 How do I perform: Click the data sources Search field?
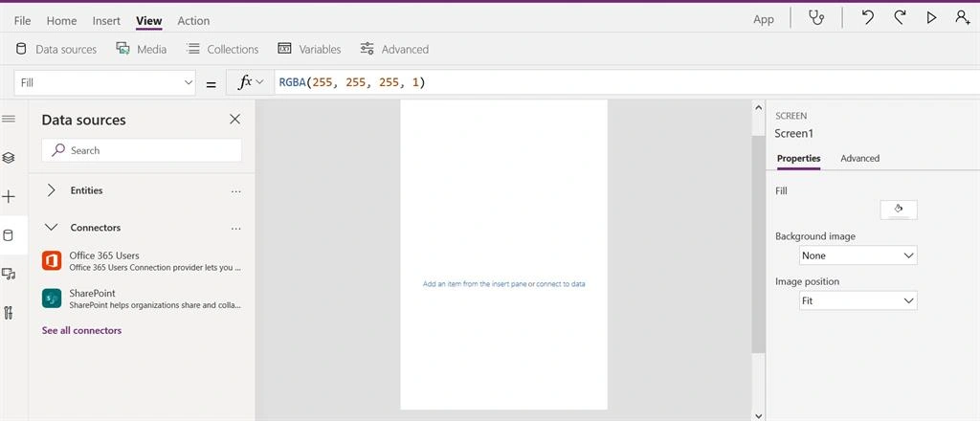(142, 150)
